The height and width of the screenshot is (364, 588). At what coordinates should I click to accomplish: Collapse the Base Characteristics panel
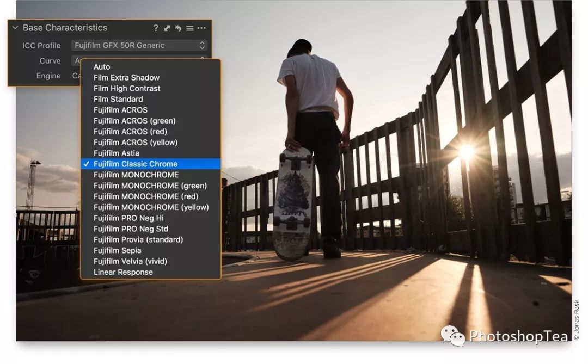[x=15, y=28]
